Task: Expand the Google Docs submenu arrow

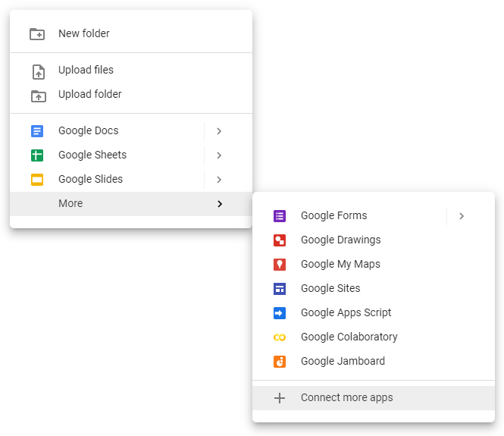Action: coord(219,131)
